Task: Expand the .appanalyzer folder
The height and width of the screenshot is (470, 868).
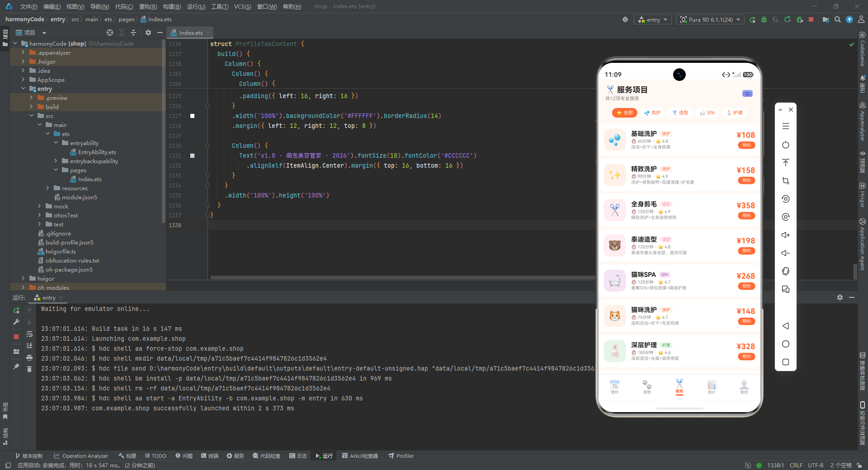Action: (x=23, y=52)
